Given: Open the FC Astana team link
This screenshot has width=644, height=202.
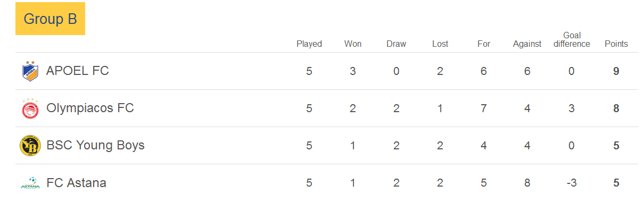Looking at the screenshot, I should pyautogui.click(x=76, y=183).
